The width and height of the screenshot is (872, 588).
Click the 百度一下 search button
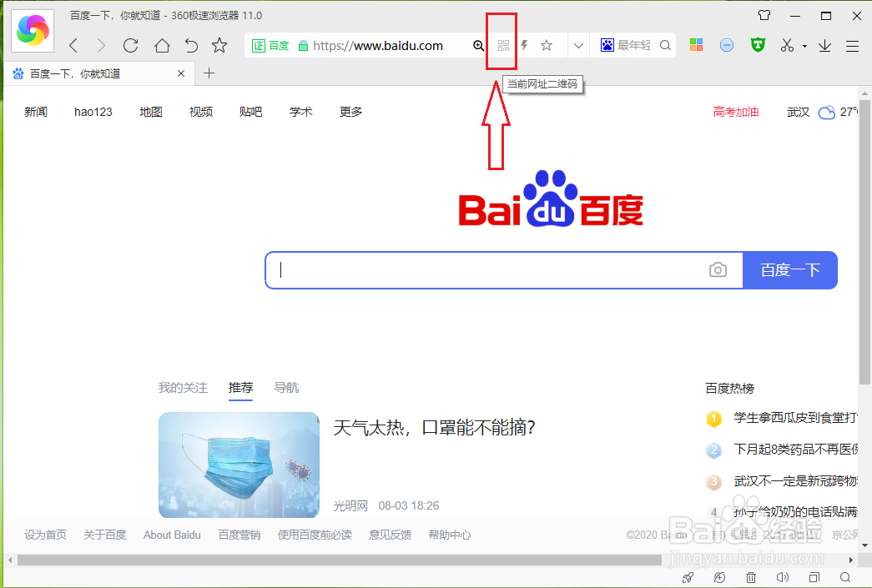(x=789, y=269)
